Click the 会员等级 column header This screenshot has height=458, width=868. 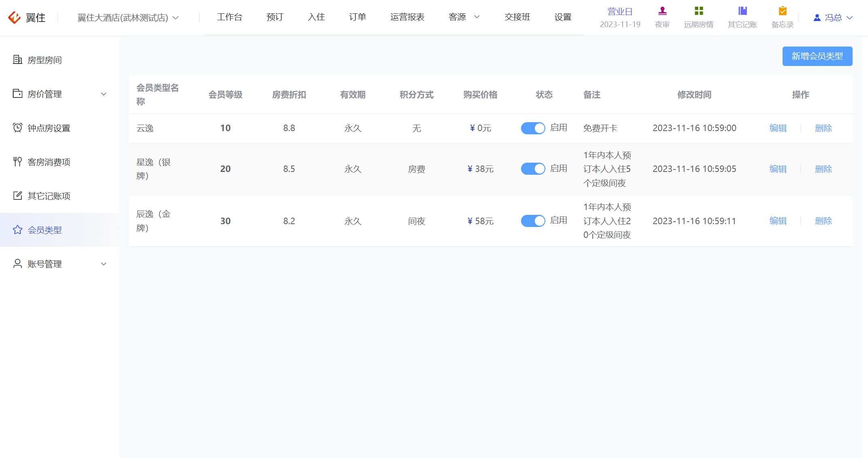click(226, 95)
